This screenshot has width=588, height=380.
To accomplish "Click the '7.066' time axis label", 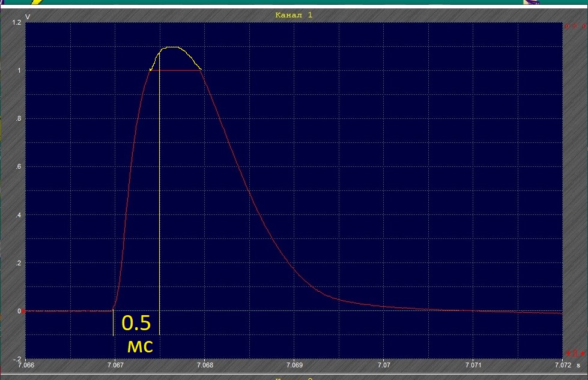I will [26, 365].
